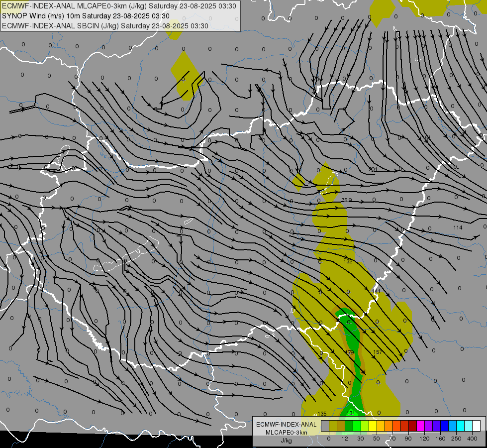Click the map value '141'
Image resolution: width=487 pixels, height=448 pixels.
click(376, 291)
